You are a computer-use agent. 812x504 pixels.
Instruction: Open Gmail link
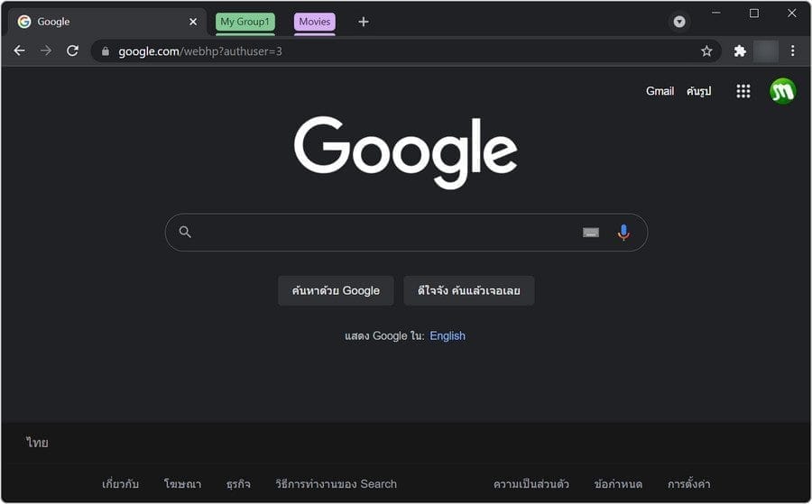660,91
